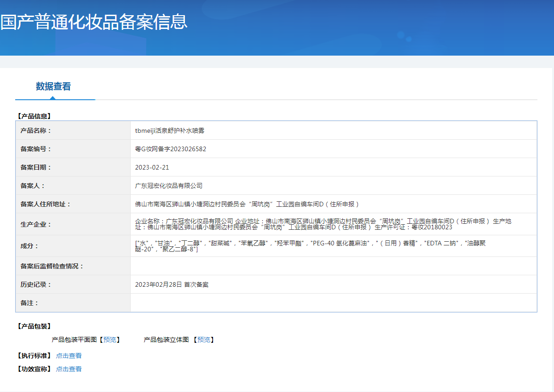Image resolution: width=554 pixels, height=392 pixels.
Task: Click the 产品包装立体图 label
Action: pyautogui.click(x=166, y=340)
